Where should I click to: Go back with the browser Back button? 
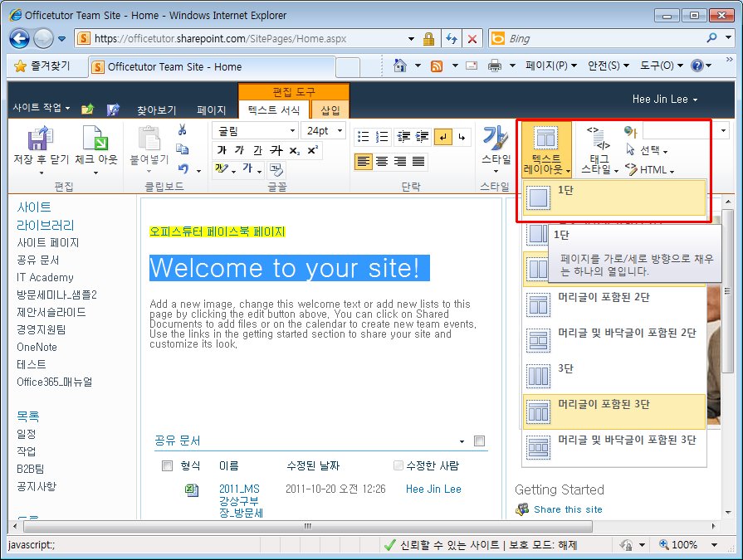click(x=19, y=39)
